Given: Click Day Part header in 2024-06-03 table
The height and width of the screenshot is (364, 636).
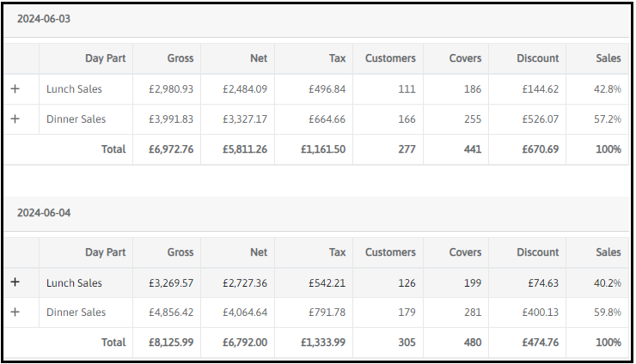Looking at the screenshot, I should click(105, 58).
